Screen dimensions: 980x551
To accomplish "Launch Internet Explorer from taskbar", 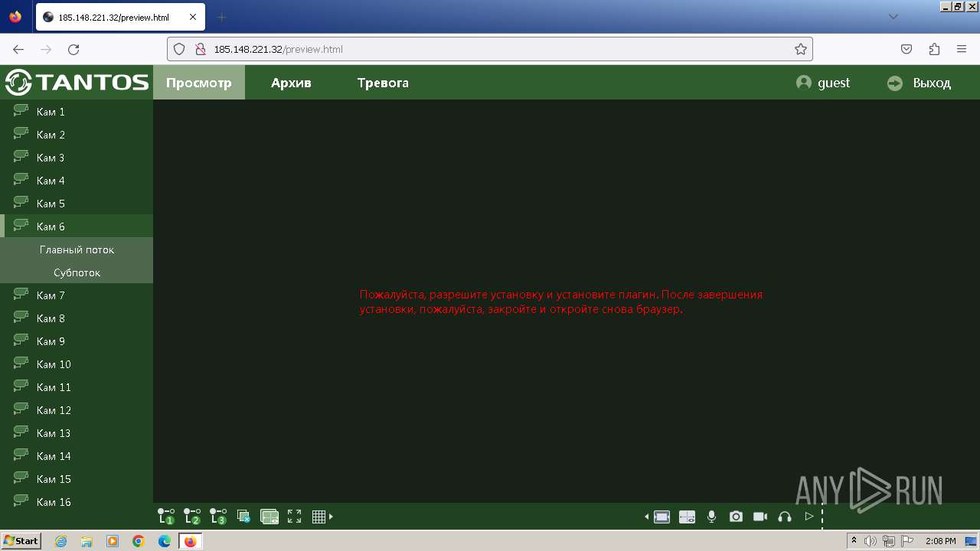I will (x=60, y=541).
